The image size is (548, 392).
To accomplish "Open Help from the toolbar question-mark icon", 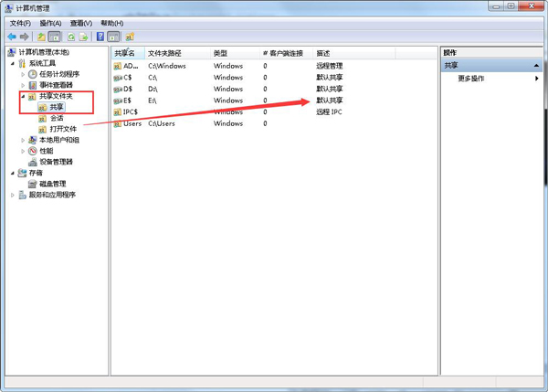I will [x=100, y=37].
